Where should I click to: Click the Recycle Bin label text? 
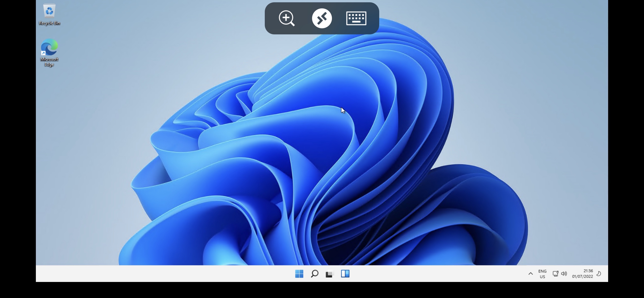tap(49, 23)
